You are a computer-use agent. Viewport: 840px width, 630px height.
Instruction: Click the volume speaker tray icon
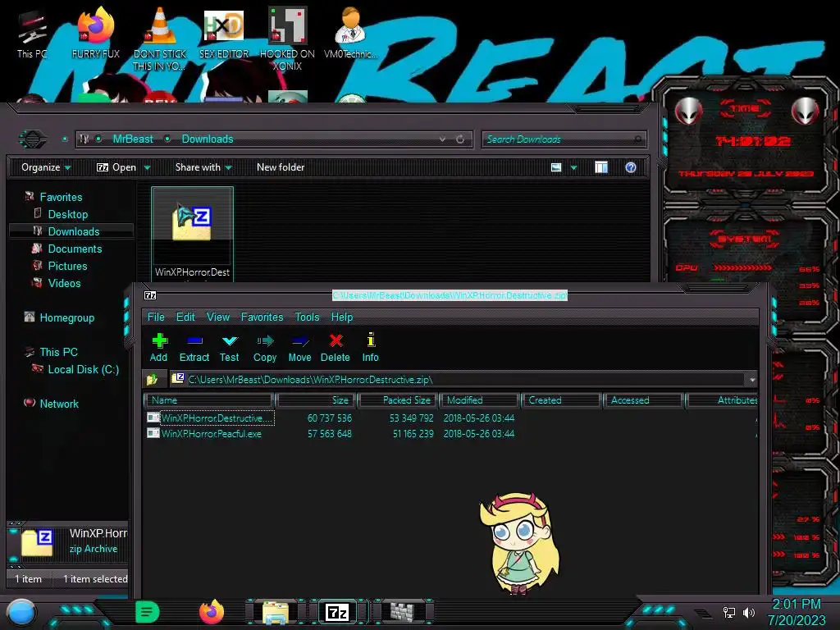tap(748, 612)
